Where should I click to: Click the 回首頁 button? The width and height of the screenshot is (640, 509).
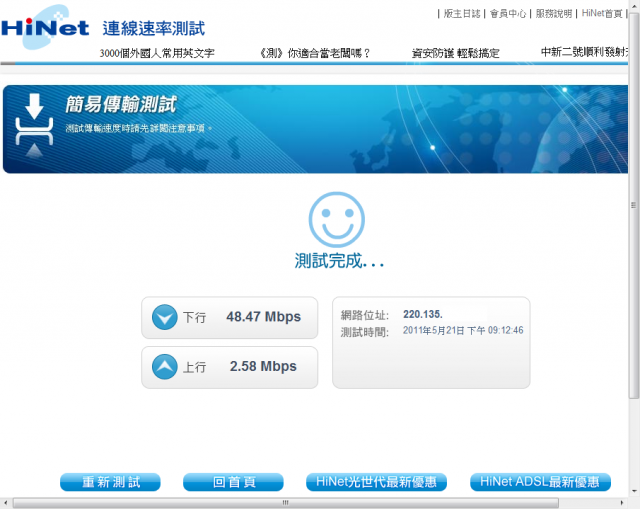tap(233, 482)
